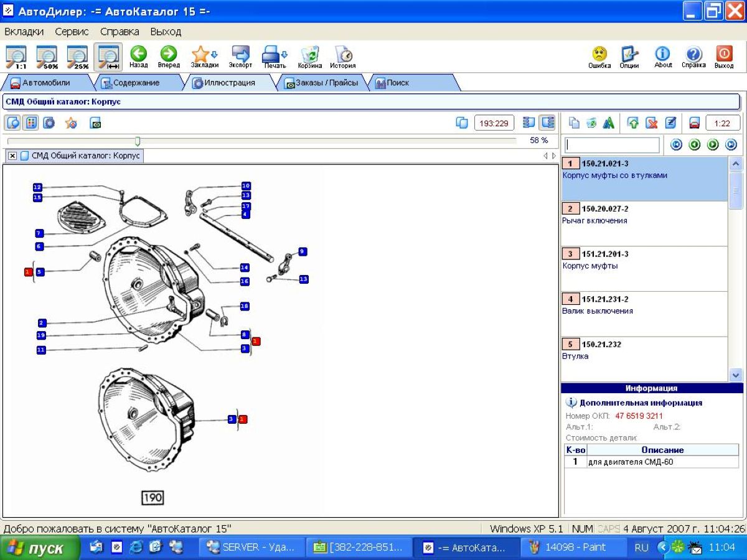Click the illustration zoom slider handle
Screen dimensions: 747x560
tap(138, 141)
